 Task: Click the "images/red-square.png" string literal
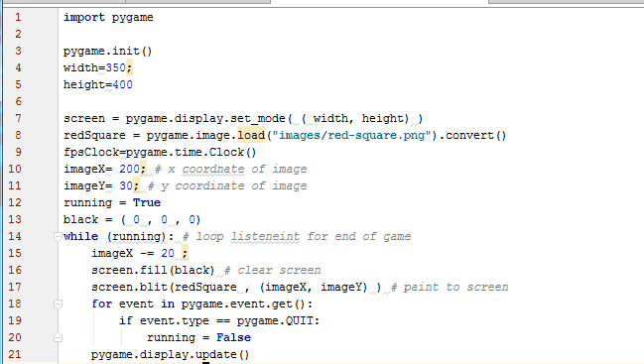click(352, 135)
